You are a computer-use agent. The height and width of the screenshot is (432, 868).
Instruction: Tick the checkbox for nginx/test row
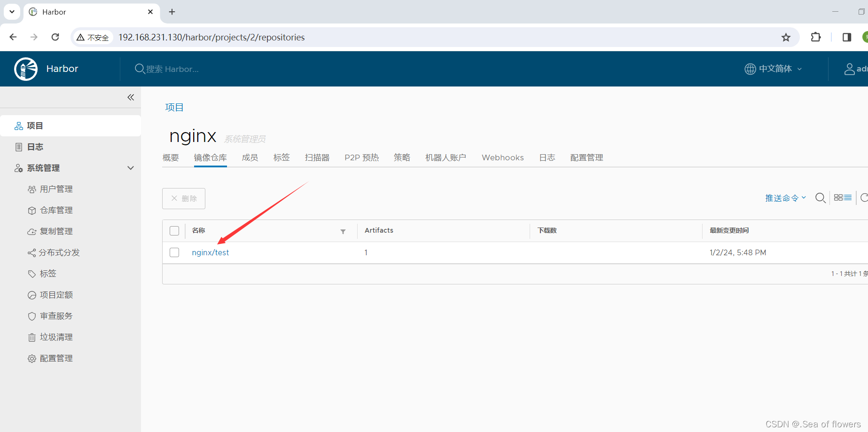pos(174,252)
